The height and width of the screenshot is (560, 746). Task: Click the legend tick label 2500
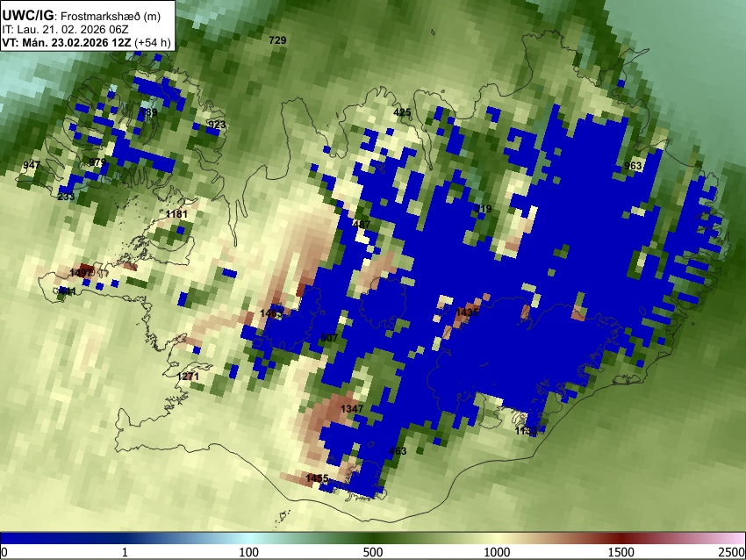tap(732, 552)
